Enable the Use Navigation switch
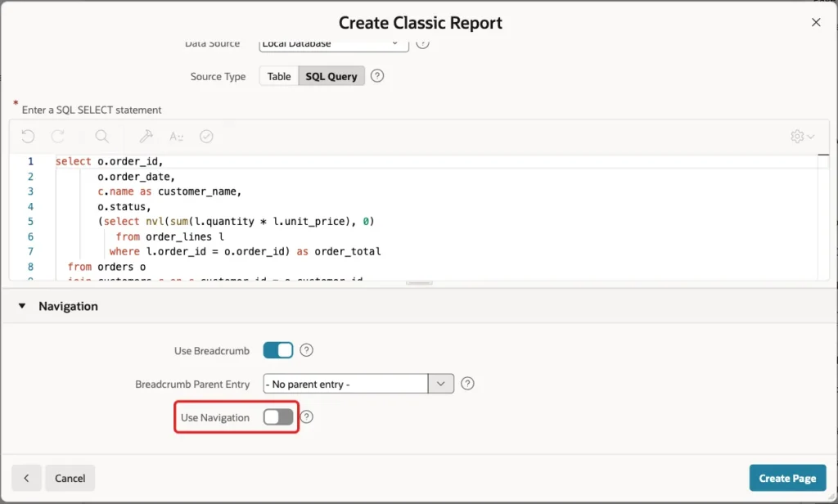The width and height of the screenshot is (838, 504). click(278, 417)
